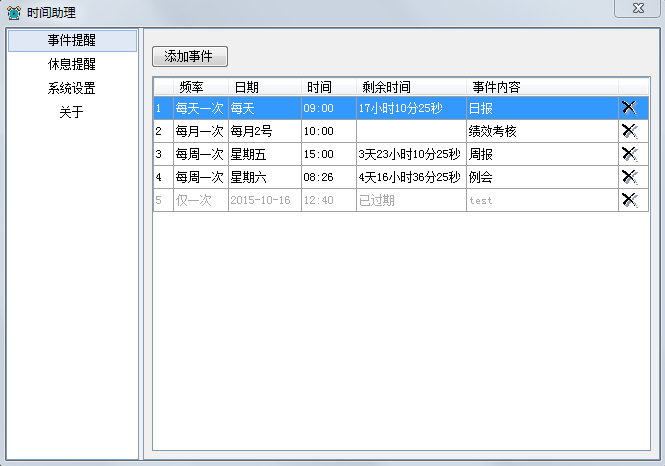Image resolution: width=665 pixels, height=466 pixels.
Task: Select 每天一次 frequency cell in row 1
Action: pos(201,108)
